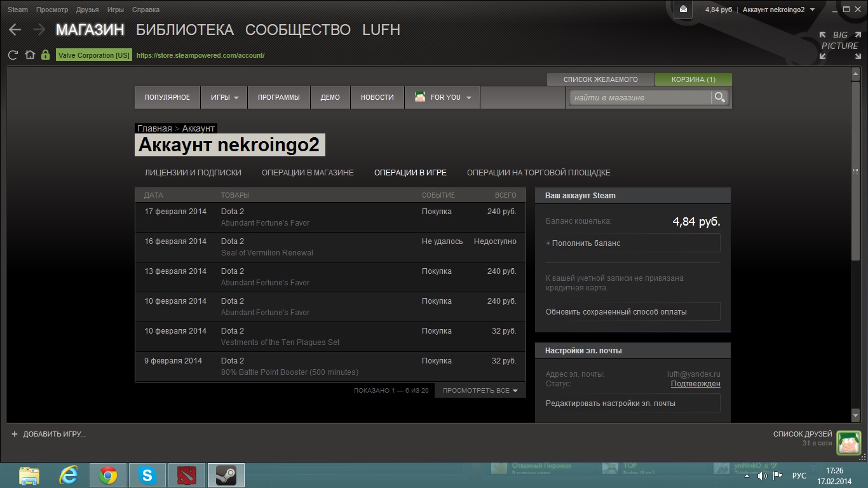Open File Explorer from the taskbar

tap(29, 475)
